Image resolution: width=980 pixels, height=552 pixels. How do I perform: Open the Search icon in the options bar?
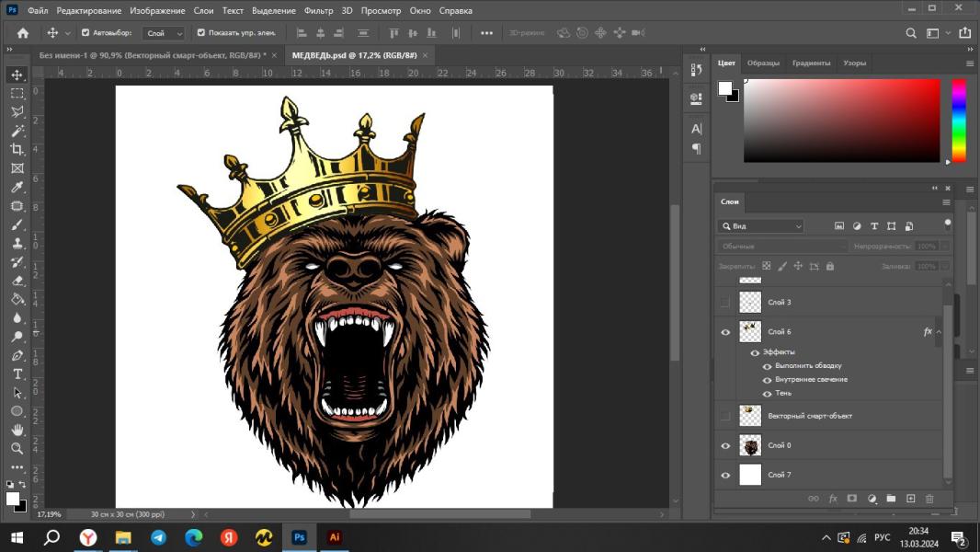coord(911,33)
